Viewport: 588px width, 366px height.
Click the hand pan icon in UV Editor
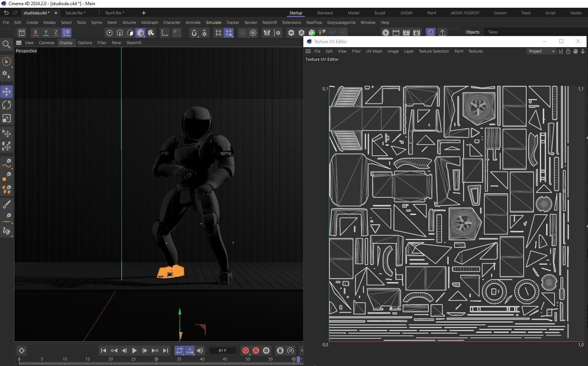(x=575, y=51)
